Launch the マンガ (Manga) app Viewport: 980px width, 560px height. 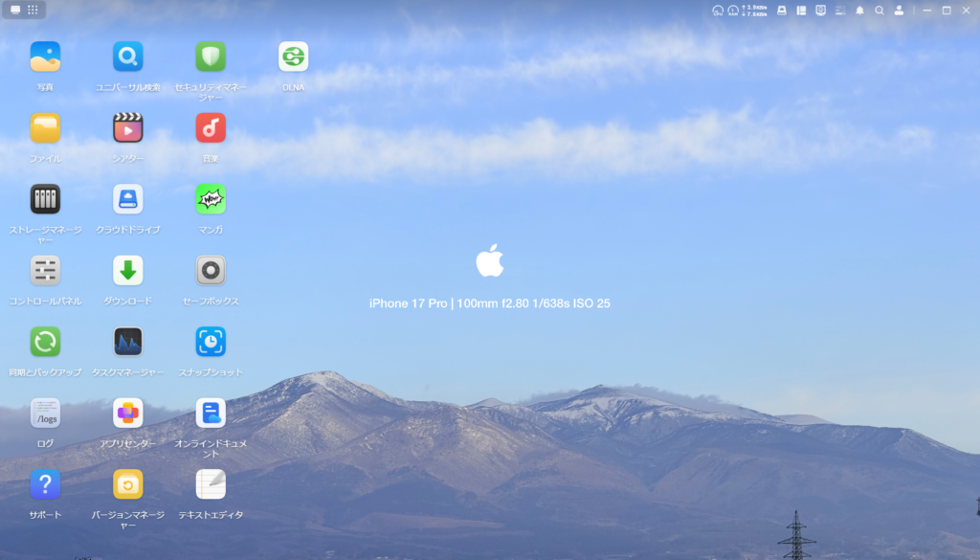pyautogui.click(x=211, y=199)
